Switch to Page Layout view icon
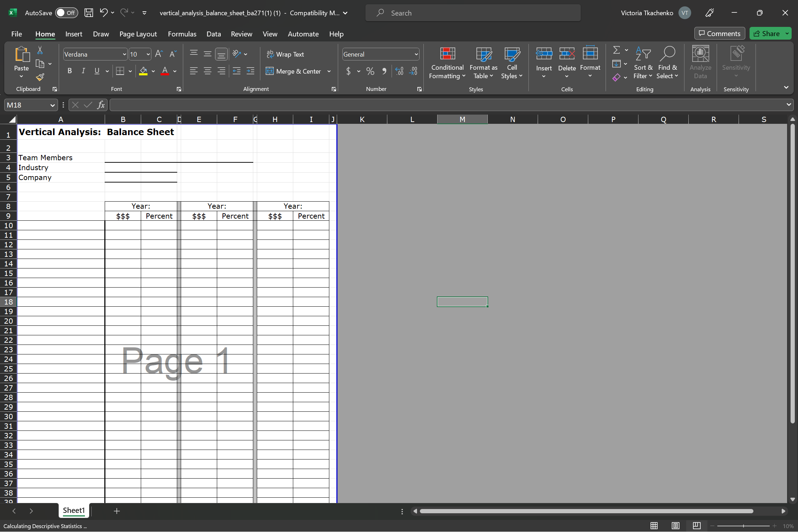The height and width of the screenshot is (532, 798). 675,526
